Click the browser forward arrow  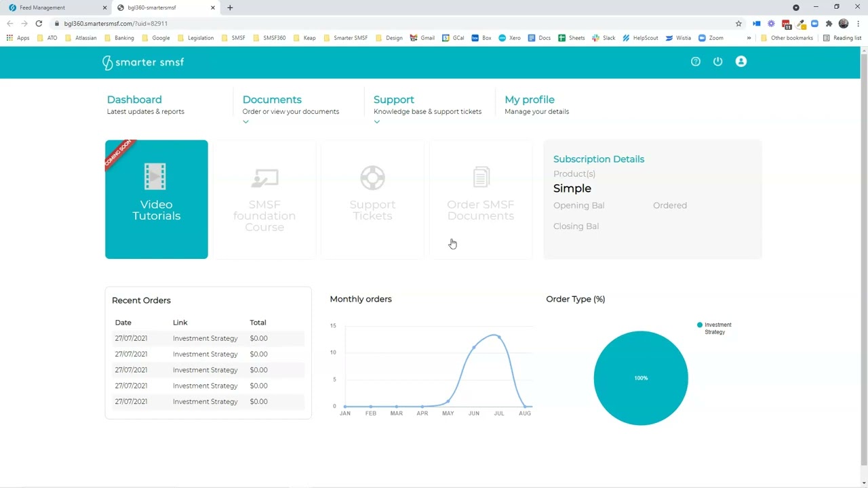click(24, 23)
